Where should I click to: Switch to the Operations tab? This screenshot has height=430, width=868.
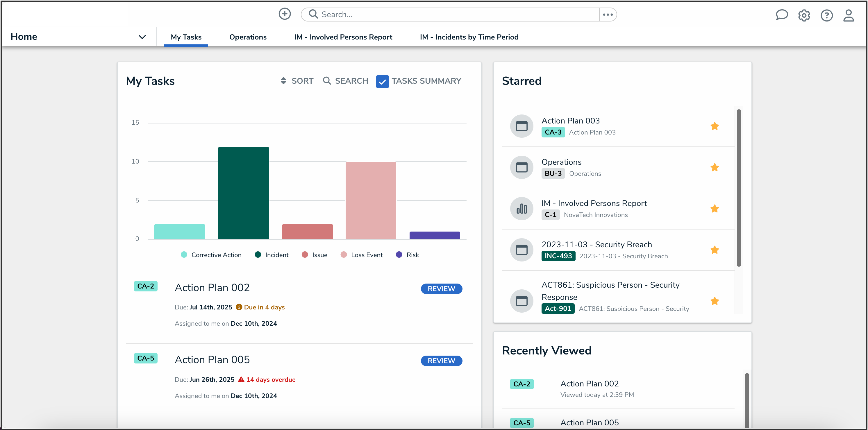coord(248,37)
